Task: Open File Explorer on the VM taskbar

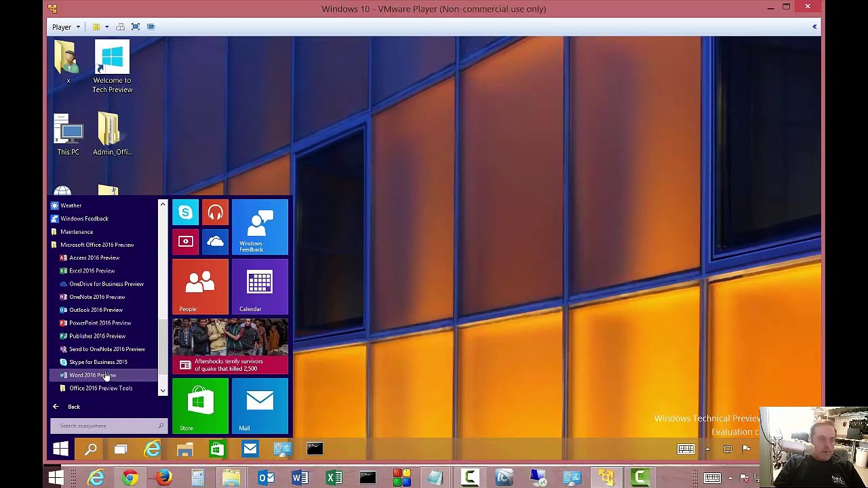Action: pos(184,449)
